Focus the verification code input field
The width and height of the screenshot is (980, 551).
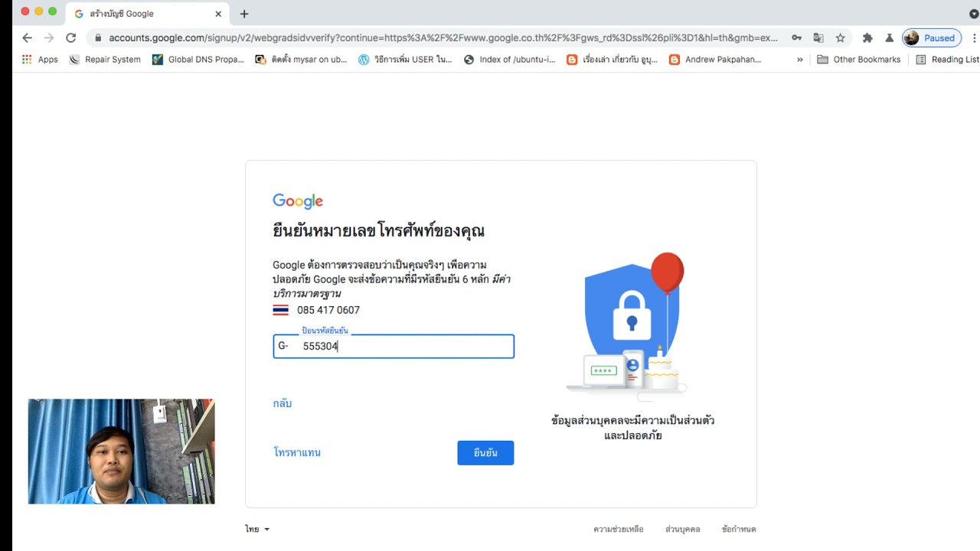tap(394, 346)
